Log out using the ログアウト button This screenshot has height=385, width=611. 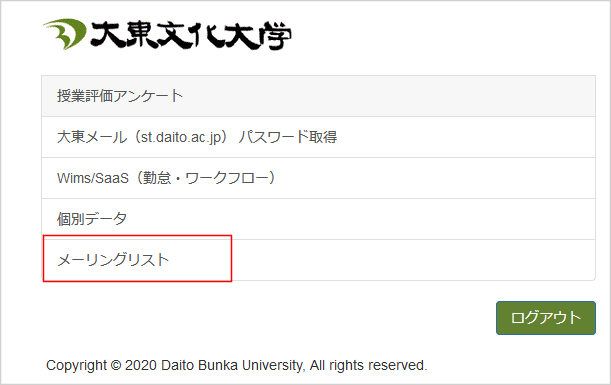[x=546, y=318]
